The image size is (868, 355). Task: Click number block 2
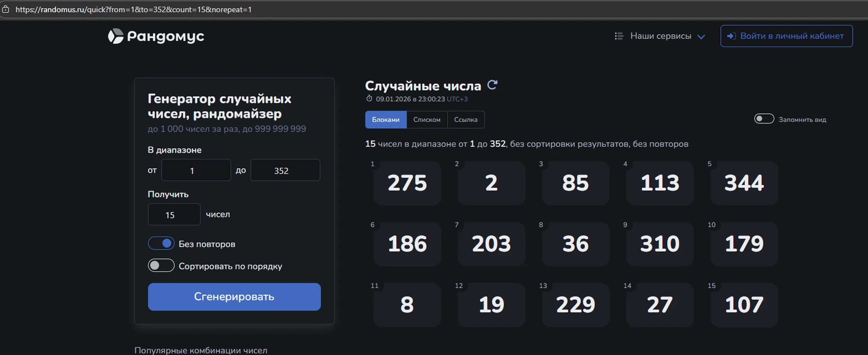point(491,183)
